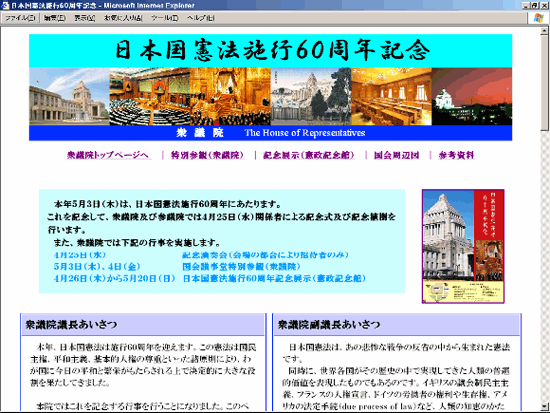Click the 衆議院副議長あいさつ heading
The image size is (550, 413).
click(x=329, y=325)
